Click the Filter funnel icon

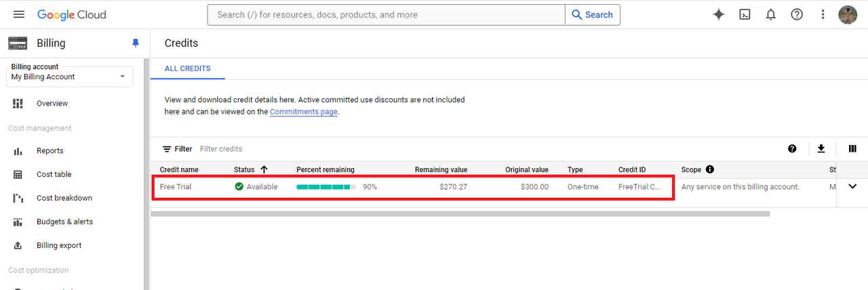[167, 149]
